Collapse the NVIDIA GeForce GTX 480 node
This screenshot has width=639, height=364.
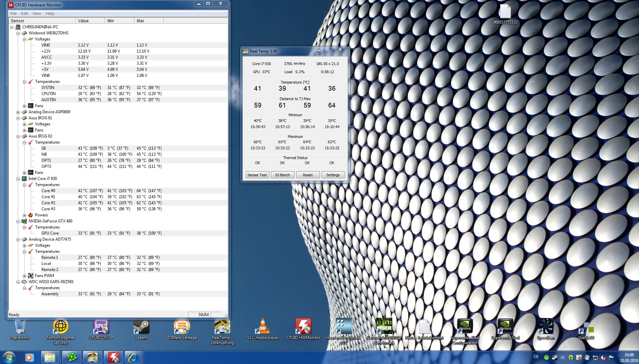coord(18,221)
